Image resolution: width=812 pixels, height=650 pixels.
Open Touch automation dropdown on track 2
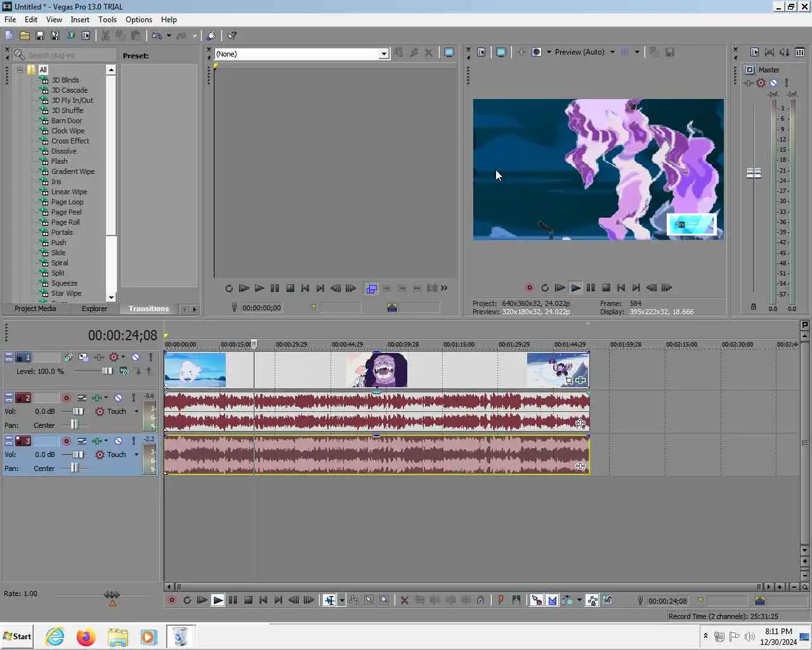tap(136, 411)
